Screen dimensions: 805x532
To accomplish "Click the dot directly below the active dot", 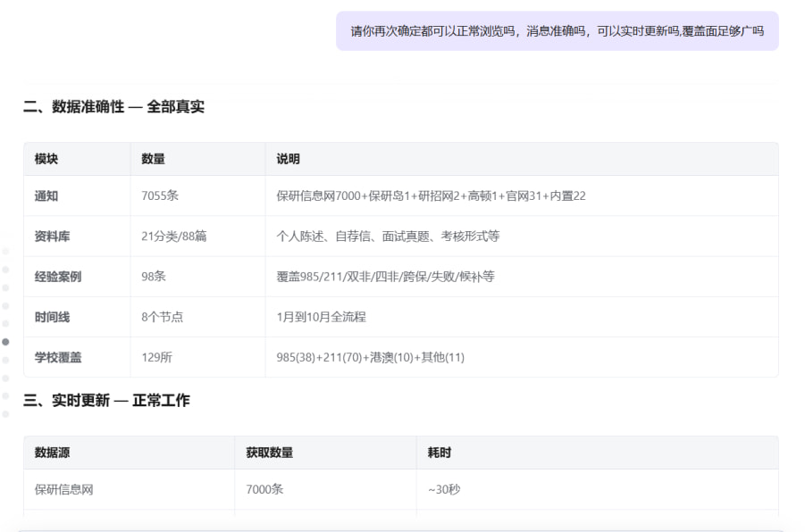I will (x=5, y=360).
